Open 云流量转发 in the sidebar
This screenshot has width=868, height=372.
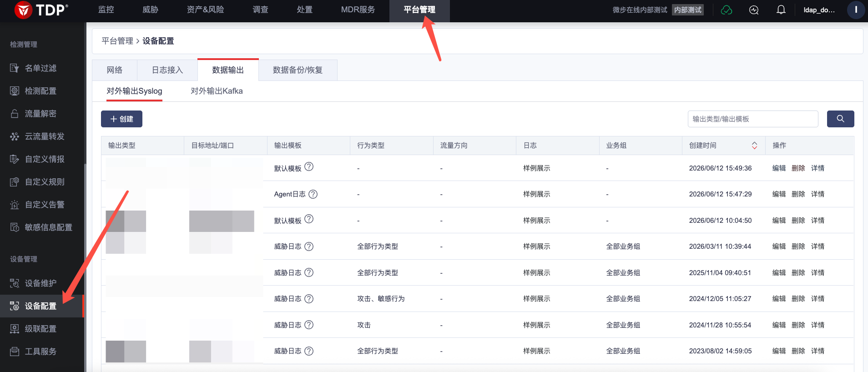click(x=44, y=136)
